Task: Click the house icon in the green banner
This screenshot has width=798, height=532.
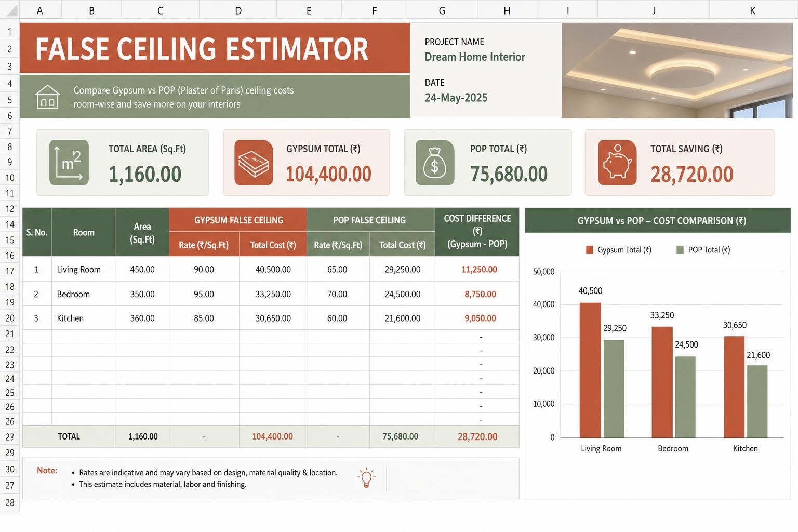Action: 47,97
